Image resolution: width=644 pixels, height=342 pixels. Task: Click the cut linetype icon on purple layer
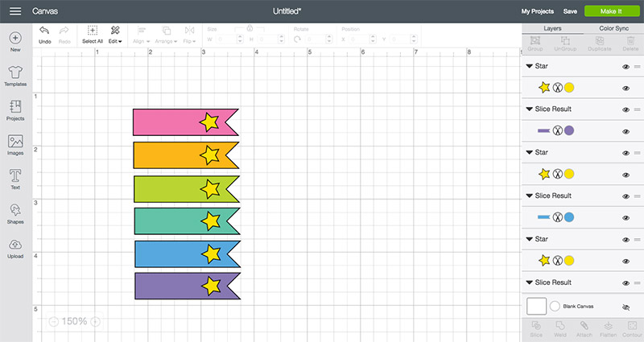pos(557,130)
